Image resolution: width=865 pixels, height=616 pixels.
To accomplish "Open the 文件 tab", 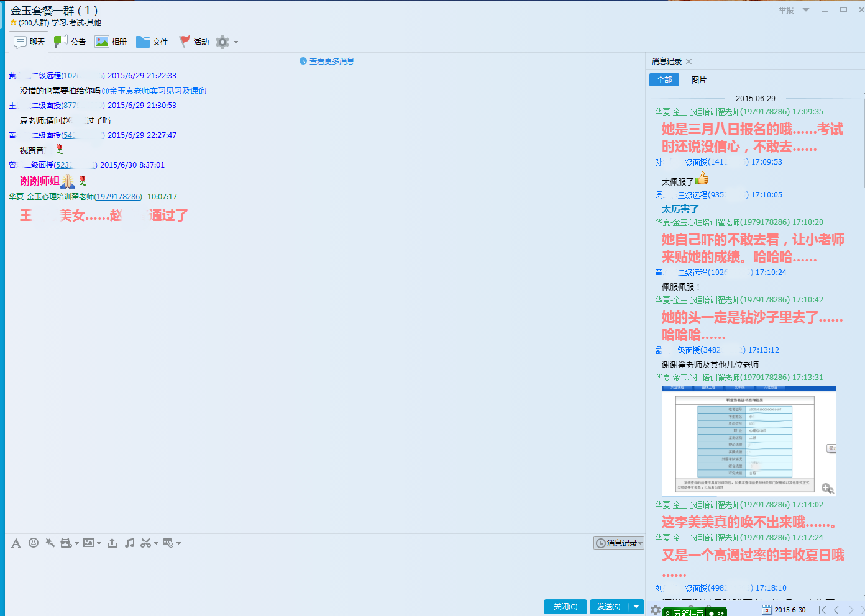I will [152, 42].
